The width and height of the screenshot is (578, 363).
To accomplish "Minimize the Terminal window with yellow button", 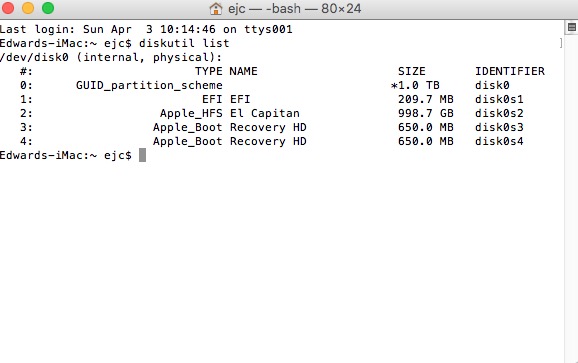I will point(28,8).
